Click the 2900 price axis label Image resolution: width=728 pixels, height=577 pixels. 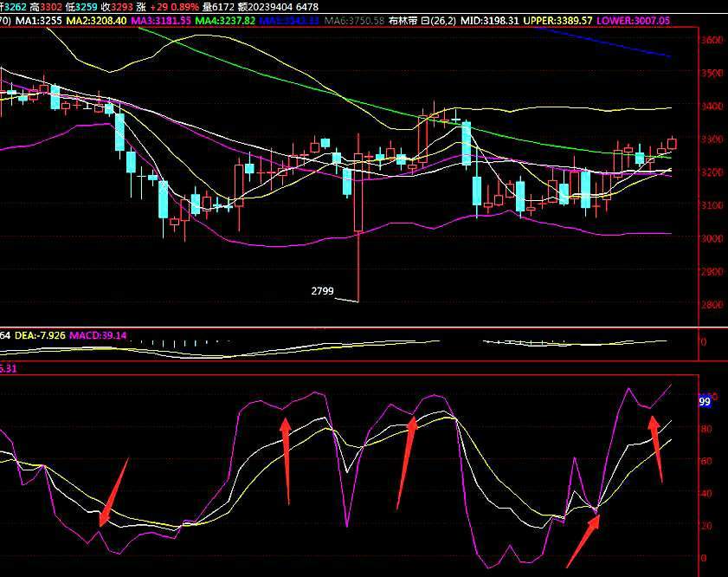point(712,271)
